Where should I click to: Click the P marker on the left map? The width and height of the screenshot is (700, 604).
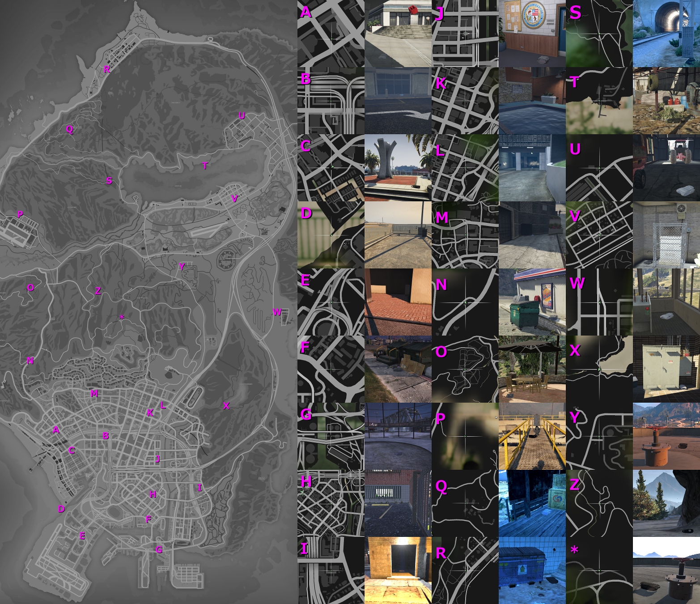tap(20, 214)
